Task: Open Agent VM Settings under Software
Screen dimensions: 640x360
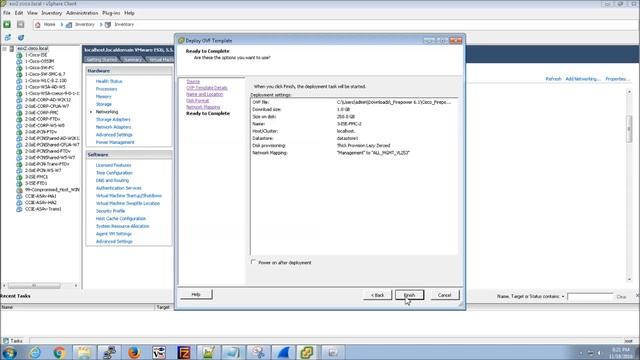Action: 113,234
